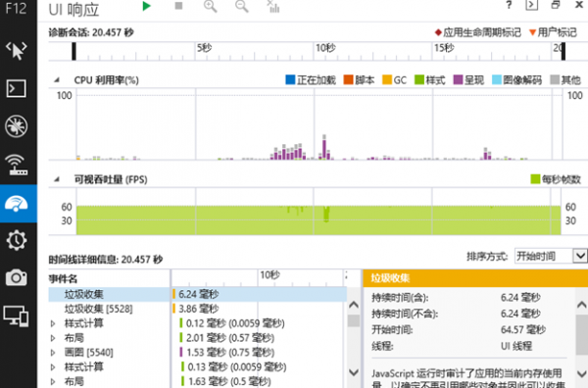This screenshot has width=588, height=388.
Task: Click the 每秒帧数 green legend swatch
Action: coord(535,179)
